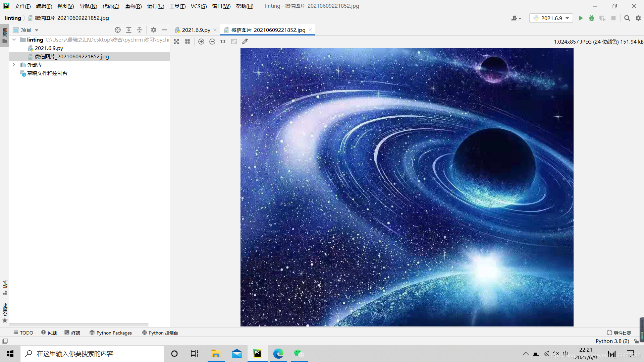
Task: Toggle chessboard transparency background
Action: coord(176,42)
